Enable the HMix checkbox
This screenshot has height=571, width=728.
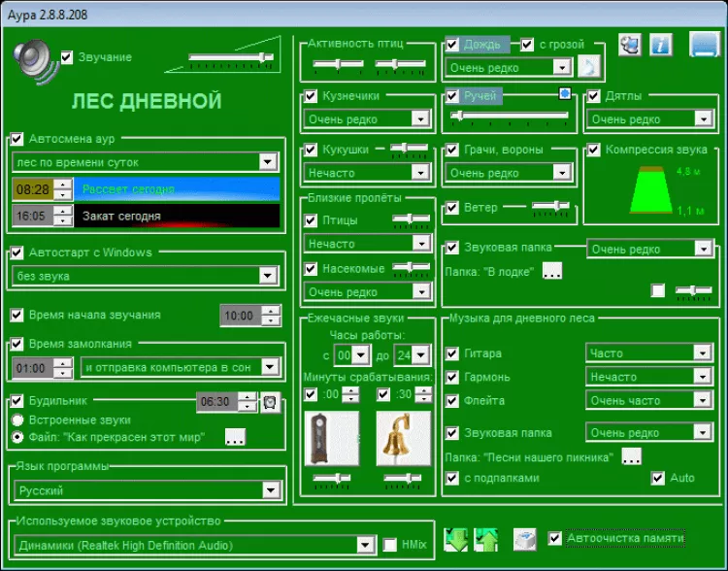pyautogui.click(x=390, y=545)
